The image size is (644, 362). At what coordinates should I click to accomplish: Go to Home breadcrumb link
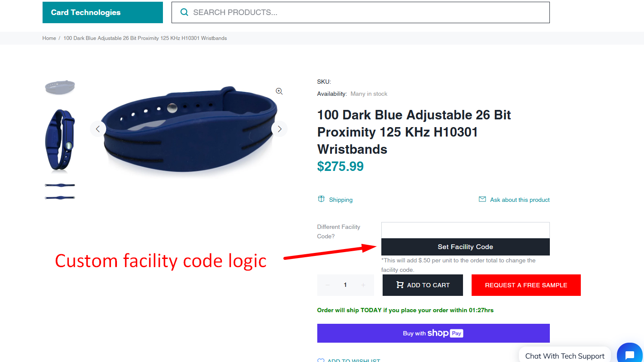(49, 38)
